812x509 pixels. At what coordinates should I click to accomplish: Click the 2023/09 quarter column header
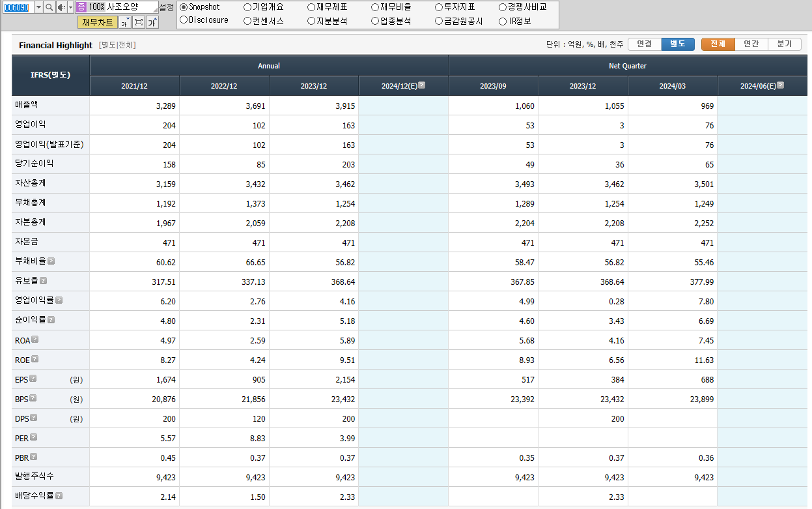[x=494, y=86]
